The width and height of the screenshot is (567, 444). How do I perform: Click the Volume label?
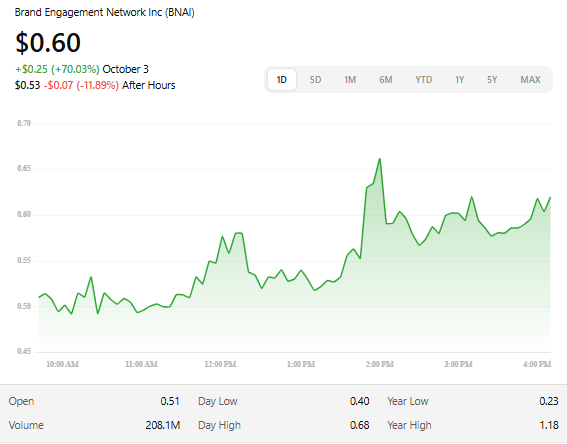(26, 425)
